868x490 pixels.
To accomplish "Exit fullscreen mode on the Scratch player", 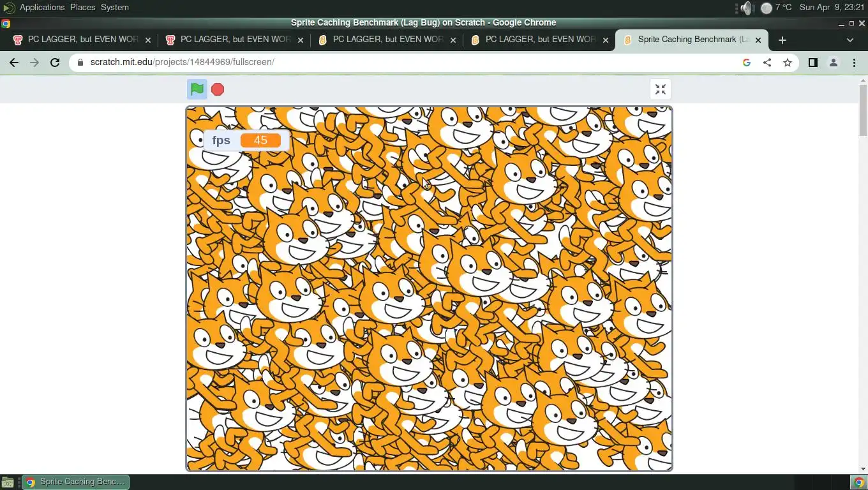I will click(x=661, y=89).
